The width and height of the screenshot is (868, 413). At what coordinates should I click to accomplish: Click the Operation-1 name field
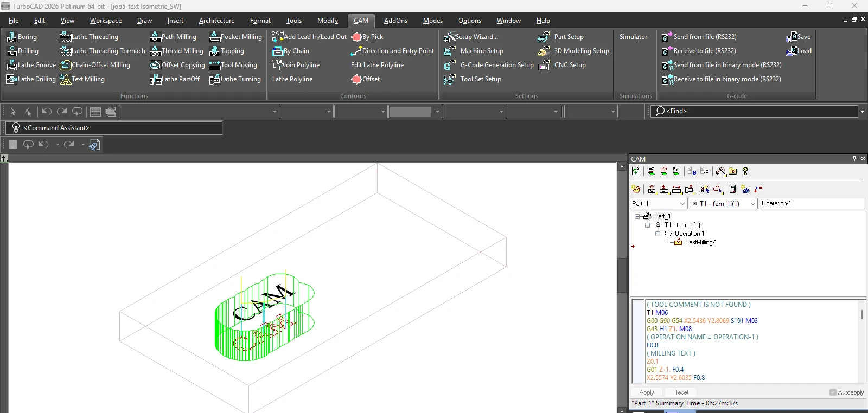click(812, 203)
